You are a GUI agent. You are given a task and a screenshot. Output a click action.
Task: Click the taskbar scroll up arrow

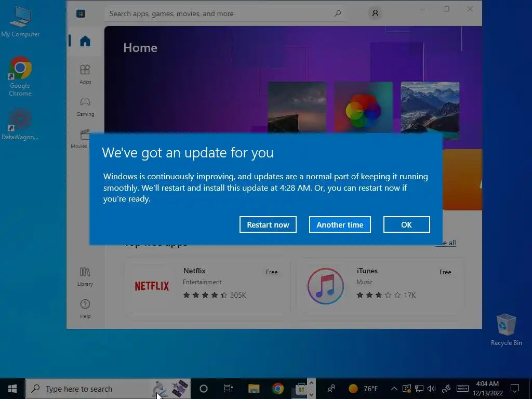[312, 383]
